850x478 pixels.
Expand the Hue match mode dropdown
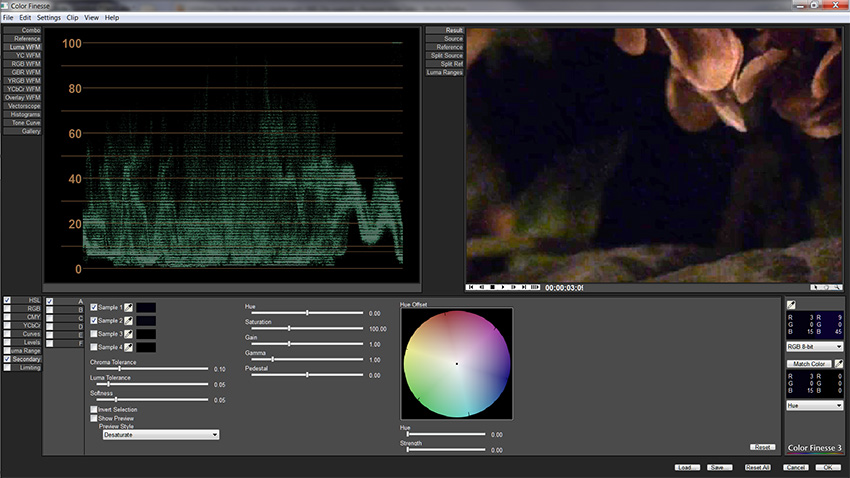[815, 405]
